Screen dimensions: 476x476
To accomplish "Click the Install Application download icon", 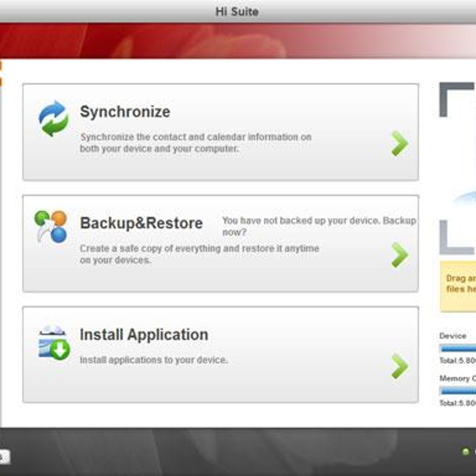I will pos(54,343).
